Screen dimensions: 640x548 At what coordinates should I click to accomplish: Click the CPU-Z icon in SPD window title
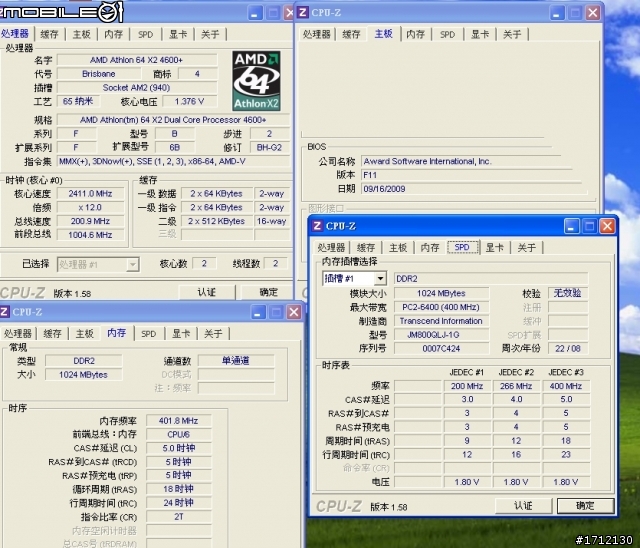pyautogui.click(x=318, y=226)
